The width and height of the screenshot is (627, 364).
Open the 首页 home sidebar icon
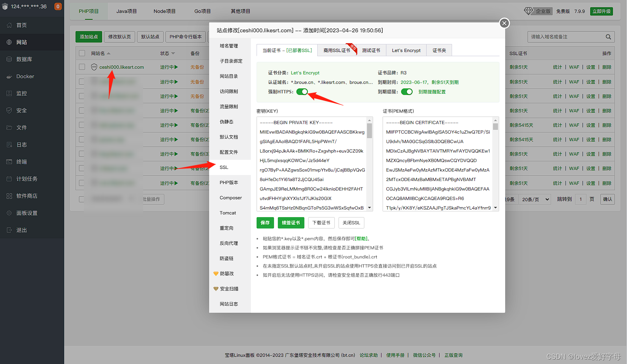pos(9,25)
